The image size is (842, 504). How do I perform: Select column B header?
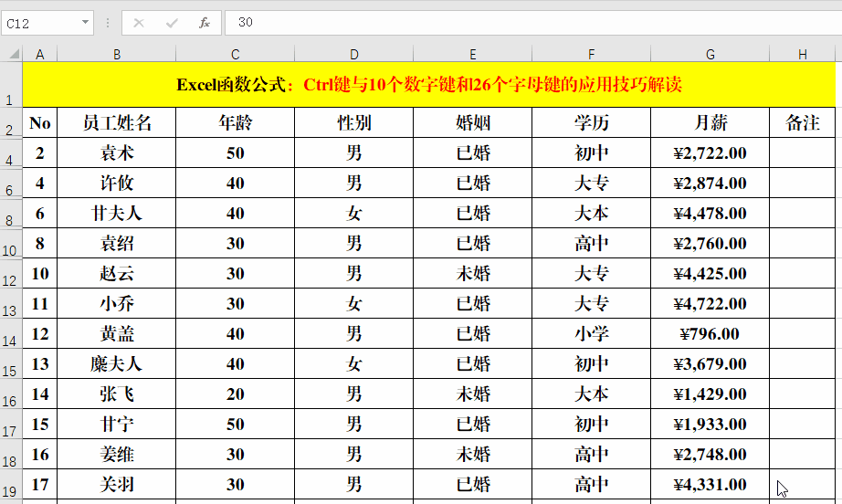(117, 54)
